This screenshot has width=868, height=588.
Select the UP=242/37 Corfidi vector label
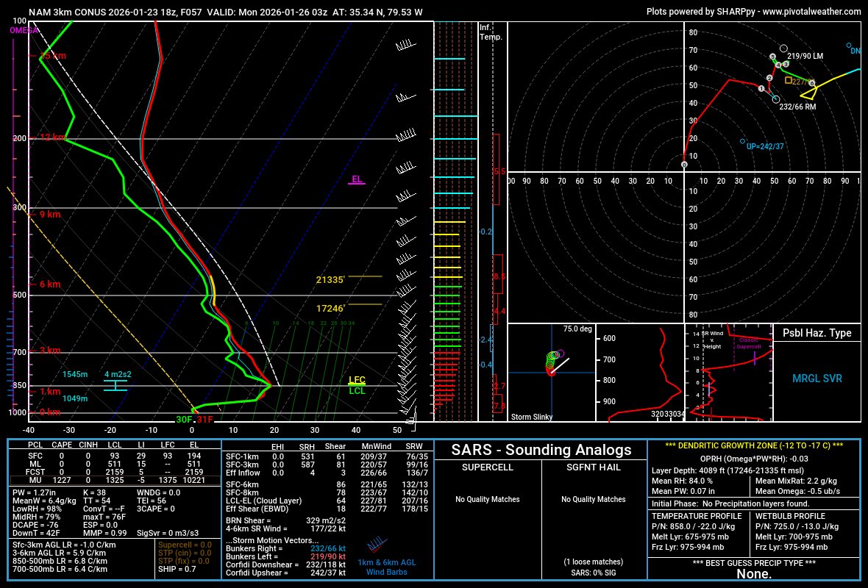pyautogui.click(x=765, y=146)
